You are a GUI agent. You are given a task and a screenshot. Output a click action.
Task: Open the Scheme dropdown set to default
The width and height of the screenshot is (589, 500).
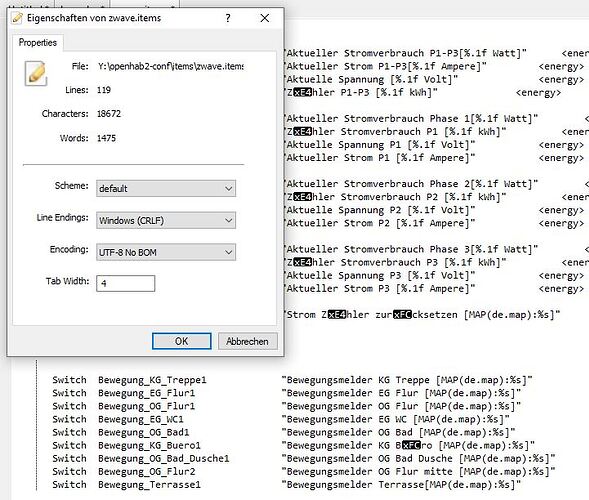(166, 188)
